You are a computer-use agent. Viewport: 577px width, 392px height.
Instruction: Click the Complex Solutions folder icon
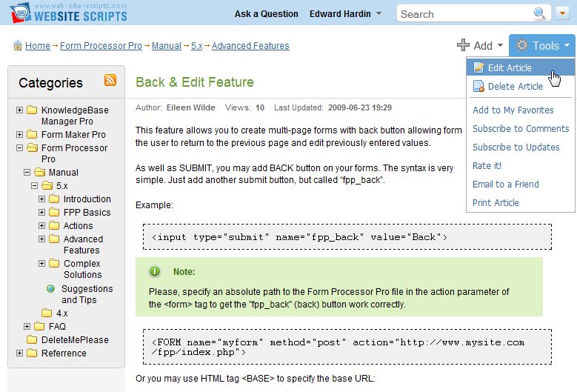(x=54, y=263)
